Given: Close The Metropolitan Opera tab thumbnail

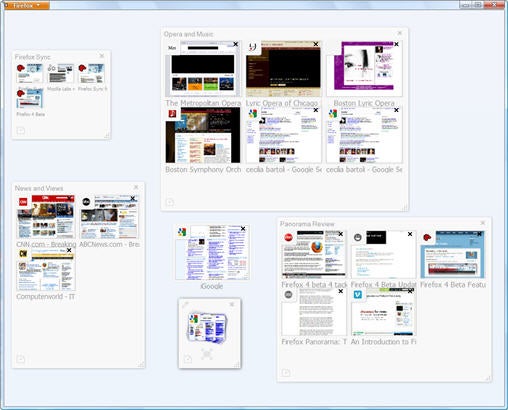Looking at the screenshot, I should tap(236, 44).
